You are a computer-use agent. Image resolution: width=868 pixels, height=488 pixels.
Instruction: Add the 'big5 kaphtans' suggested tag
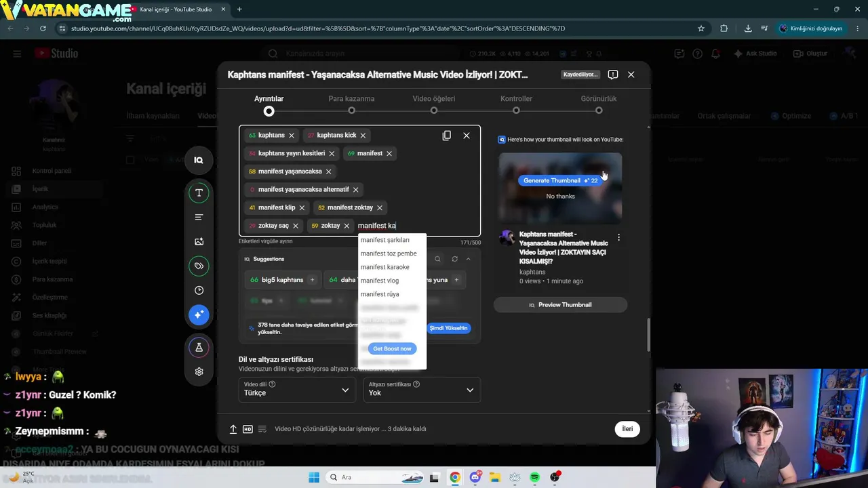pos(312,280)
